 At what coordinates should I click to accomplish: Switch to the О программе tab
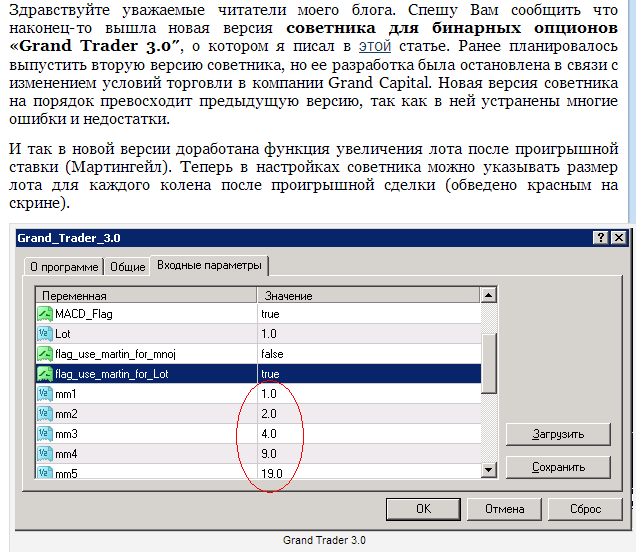pyautogui.click(x=64, y=267)
